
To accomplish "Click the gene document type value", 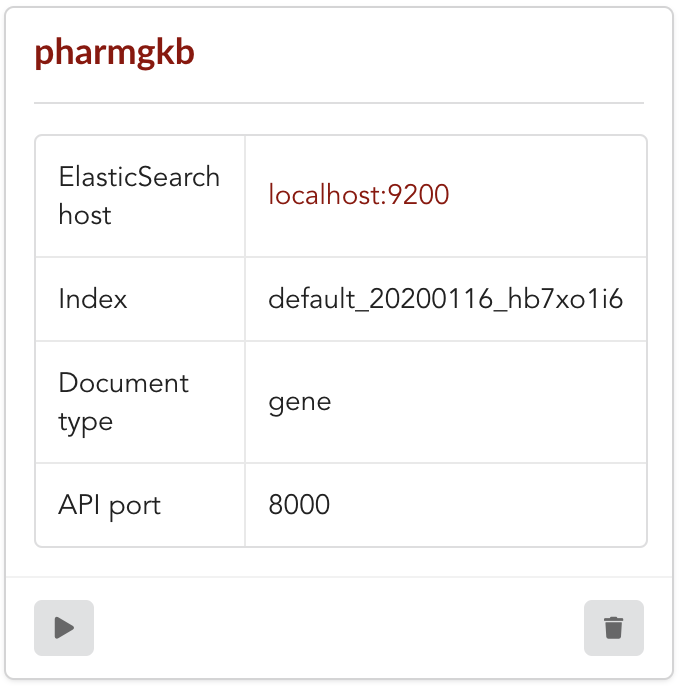I will click(x=300, y=402).
